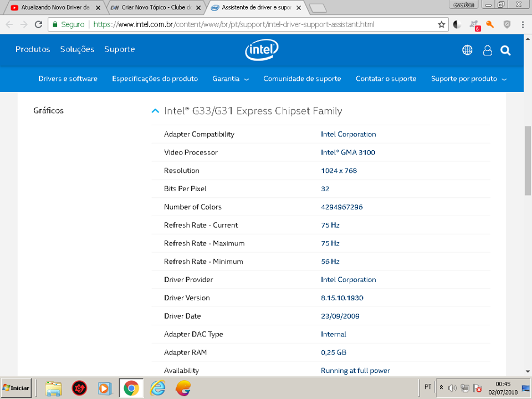Select the resolution value 1024 x 768
Image resolution: width=532 pixels, height=399 pixels.
[x=339, y=171]
